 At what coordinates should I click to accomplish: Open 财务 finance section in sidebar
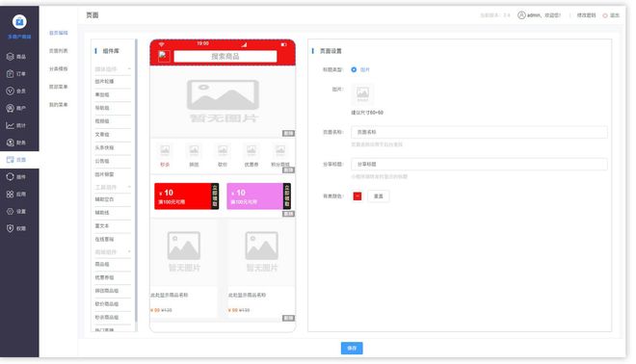(16, 143)
